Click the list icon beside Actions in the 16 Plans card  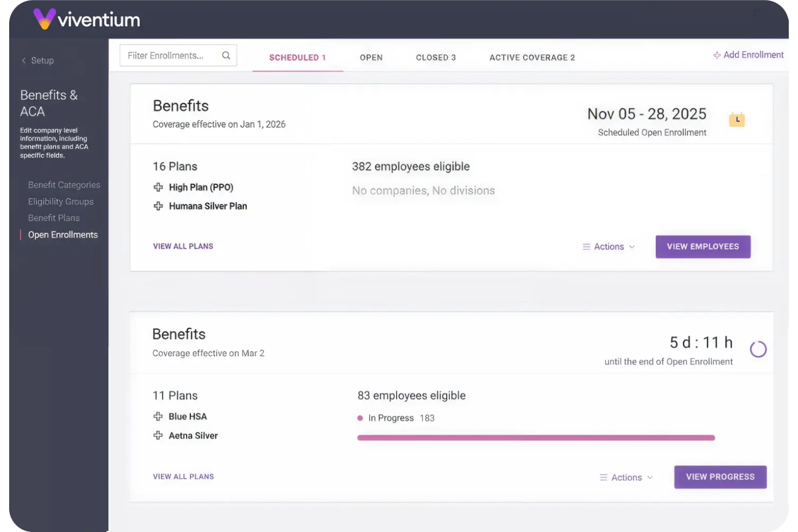point(586,247)
